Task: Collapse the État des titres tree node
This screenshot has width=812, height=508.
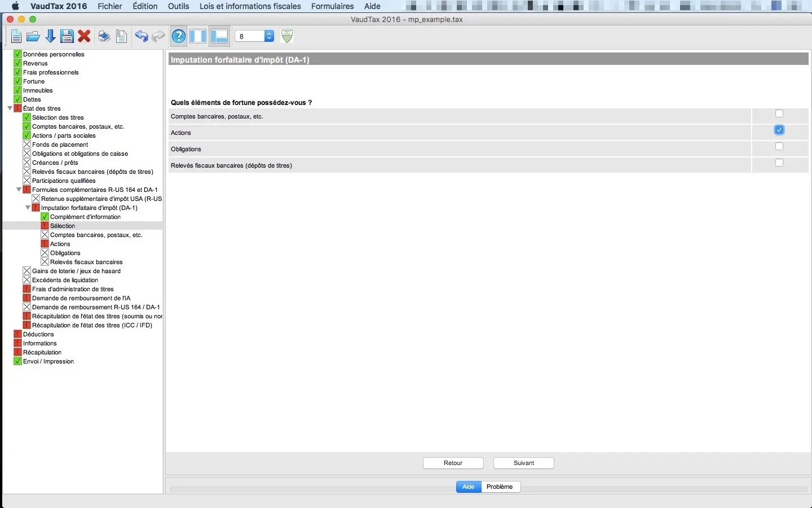Action: pos(10,108)
